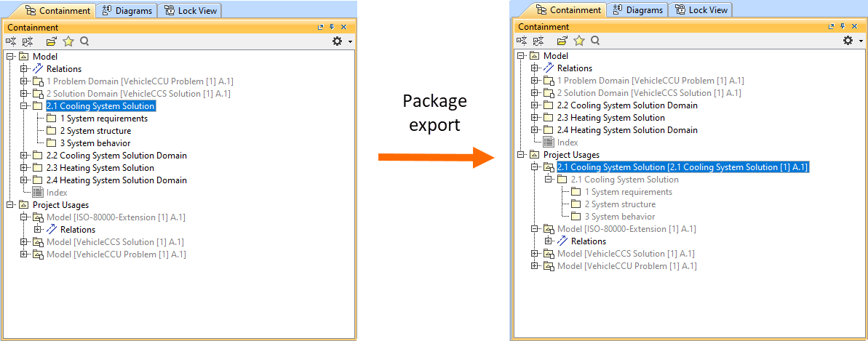Click folder icon of 3 System behavior in right panel
868x341 pixels.
576,217
